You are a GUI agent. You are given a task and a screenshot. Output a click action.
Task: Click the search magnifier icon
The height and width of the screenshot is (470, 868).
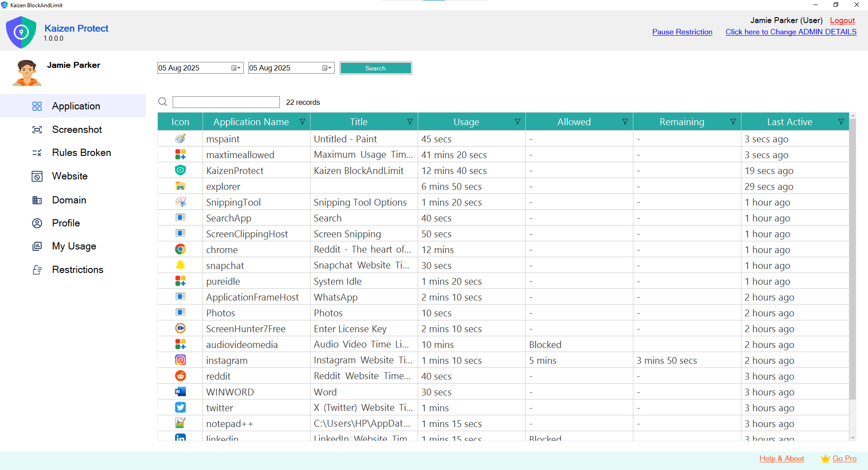click(x=163, y=102)
